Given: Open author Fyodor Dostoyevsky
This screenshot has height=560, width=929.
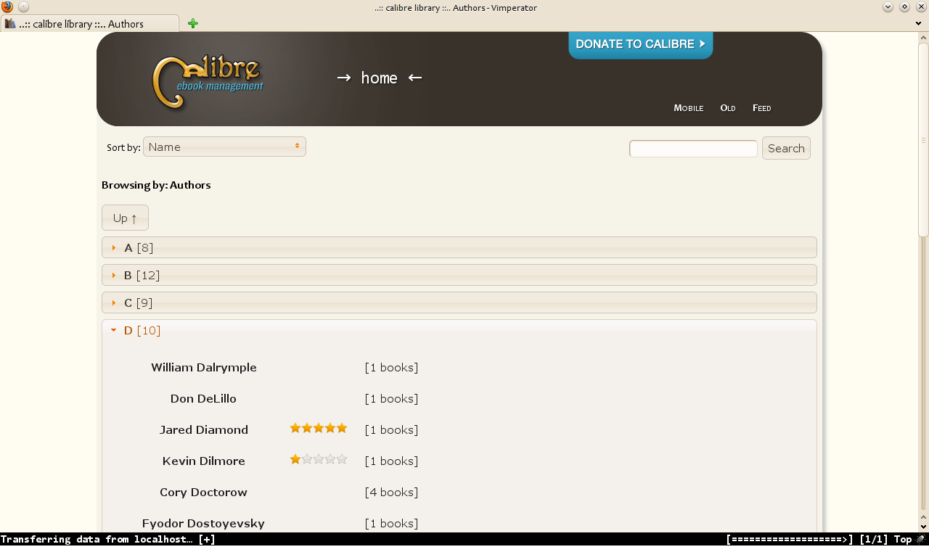Looking at the screenshot, I should point(203,523).
